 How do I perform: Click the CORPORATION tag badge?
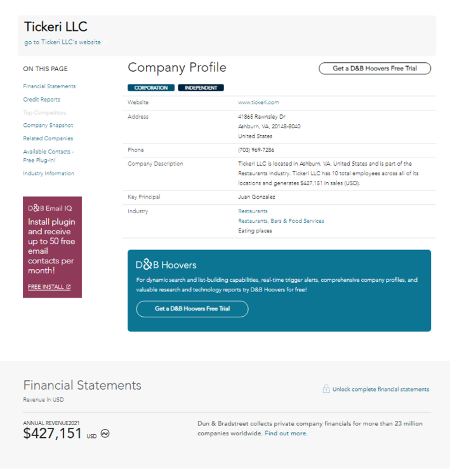click(150, 88)
